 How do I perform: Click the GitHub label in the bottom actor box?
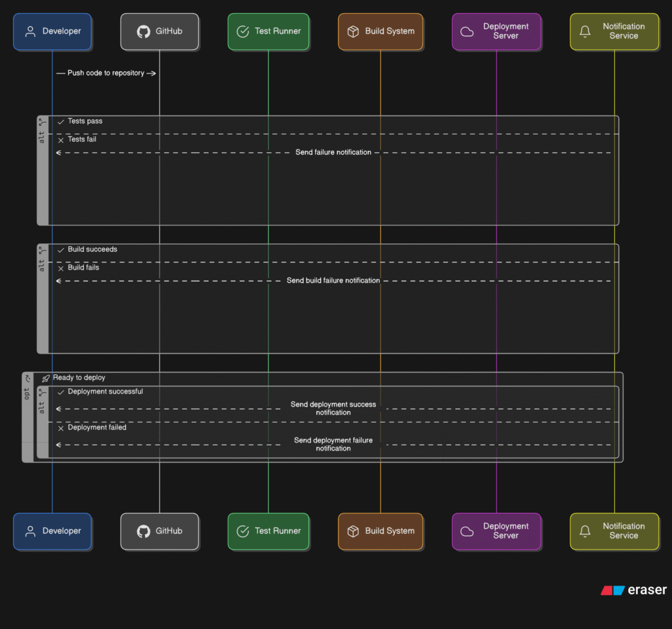pyautogui.click(x=169, y=531)
